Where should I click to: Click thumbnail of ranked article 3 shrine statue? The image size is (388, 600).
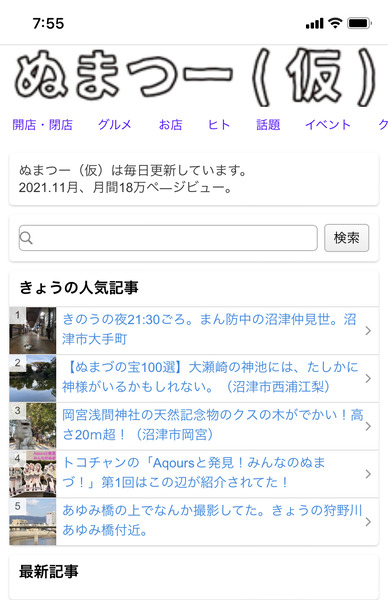tap(33, 426)
